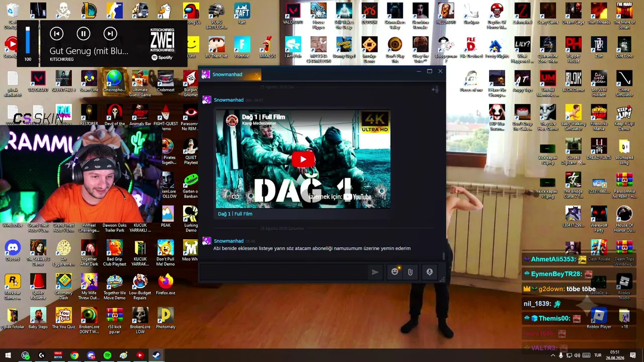
Task: Select the Zort desktop icon
Action: [x=599, y=48]
